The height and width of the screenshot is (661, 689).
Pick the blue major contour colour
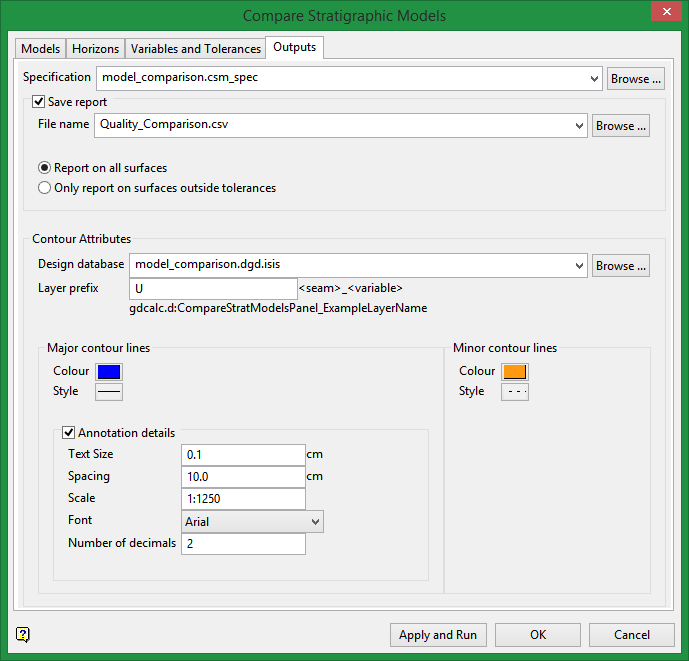point(108,372)
